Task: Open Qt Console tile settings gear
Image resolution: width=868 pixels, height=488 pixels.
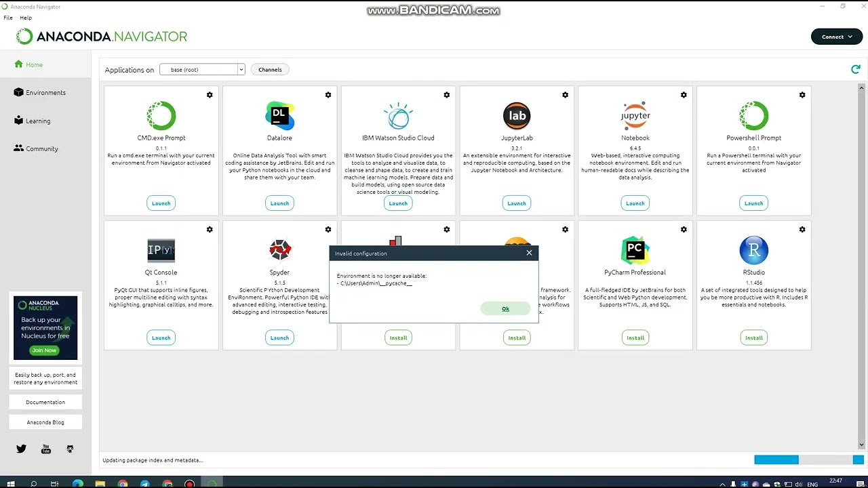Action: point(210,230)
